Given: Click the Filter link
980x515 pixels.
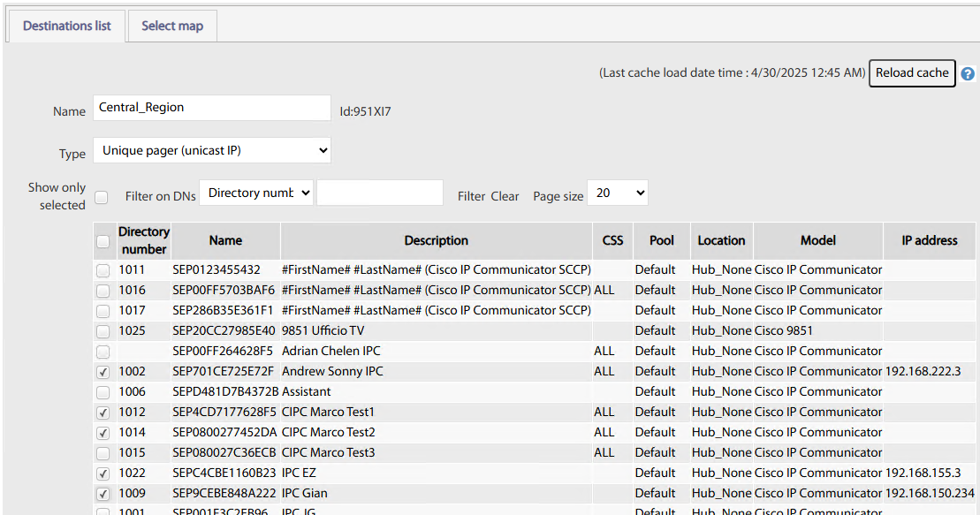Looking at the screenshot, I should tap(471, 196).
